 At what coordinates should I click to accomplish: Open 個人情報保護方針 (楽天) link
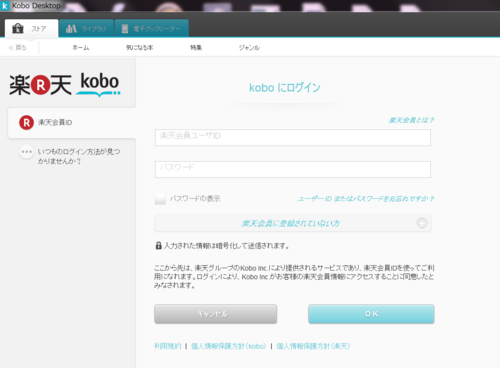point(313,346)
